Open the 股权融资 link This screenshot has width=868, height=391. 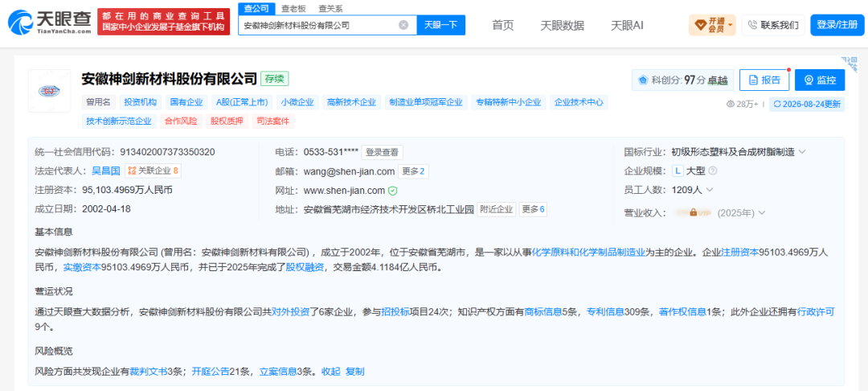coord(304,267)
